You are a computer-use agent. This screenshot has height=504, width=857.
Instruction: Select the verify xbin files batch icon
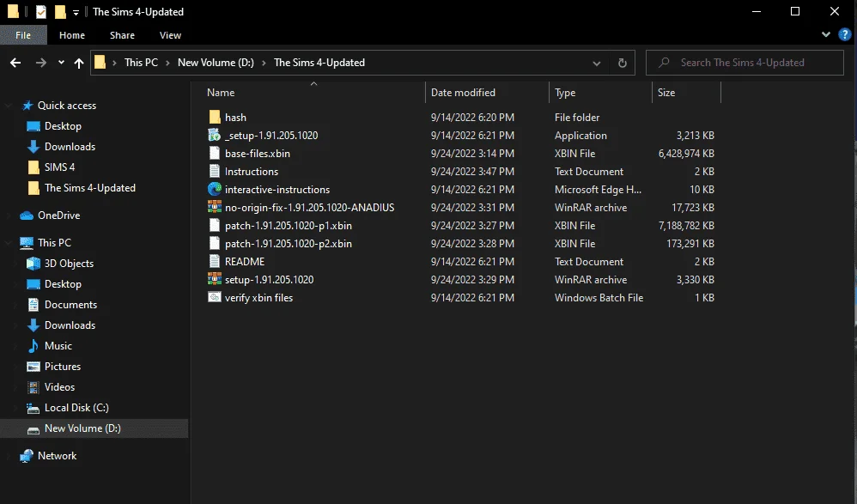pyautogui.click(x=215, y=298)
